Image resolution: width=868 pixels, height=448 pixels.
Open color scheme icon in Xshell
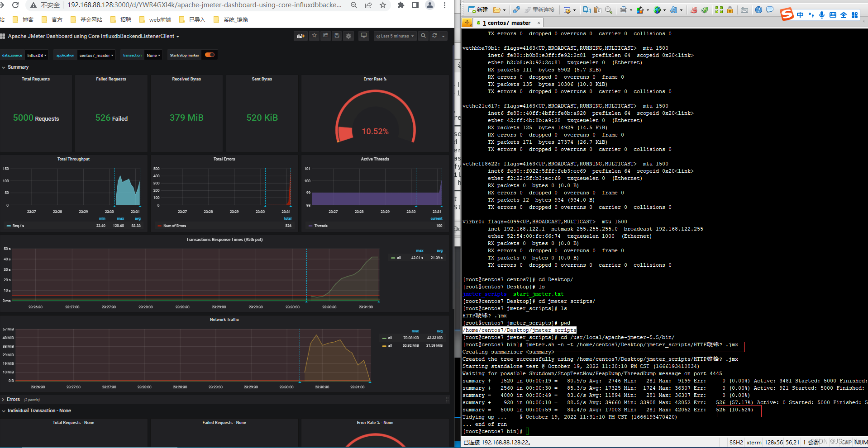640,10
